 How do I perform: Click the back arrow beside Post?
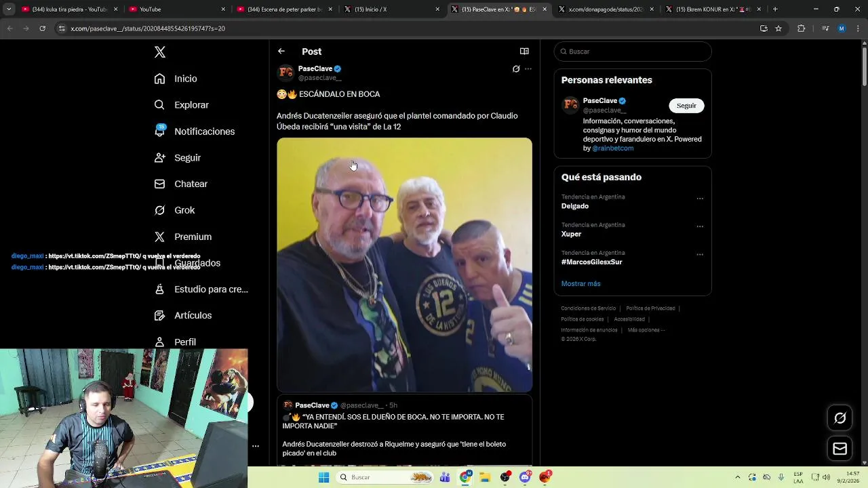tap(281, 52)
